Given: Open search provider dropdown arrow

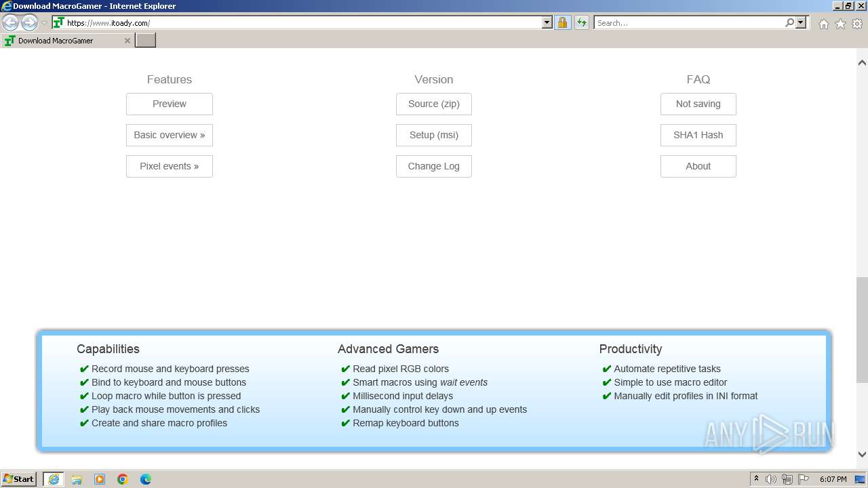Looking at the screenshot, I should coord(801,23).
